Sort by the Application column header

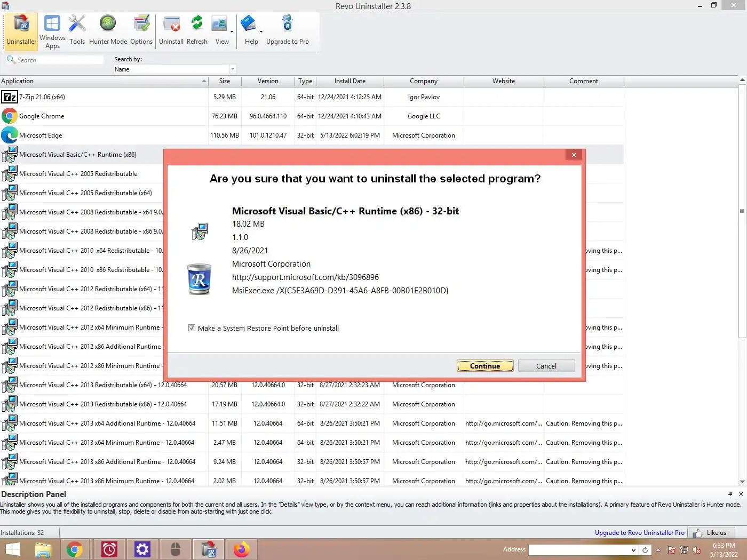104,81
